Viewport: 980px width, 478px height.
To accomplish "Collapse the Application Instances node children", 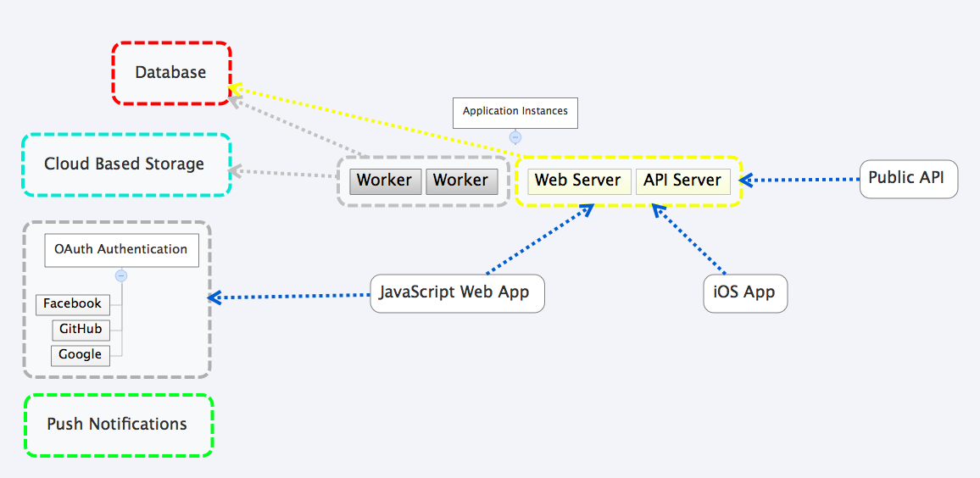I will point(515,137).
